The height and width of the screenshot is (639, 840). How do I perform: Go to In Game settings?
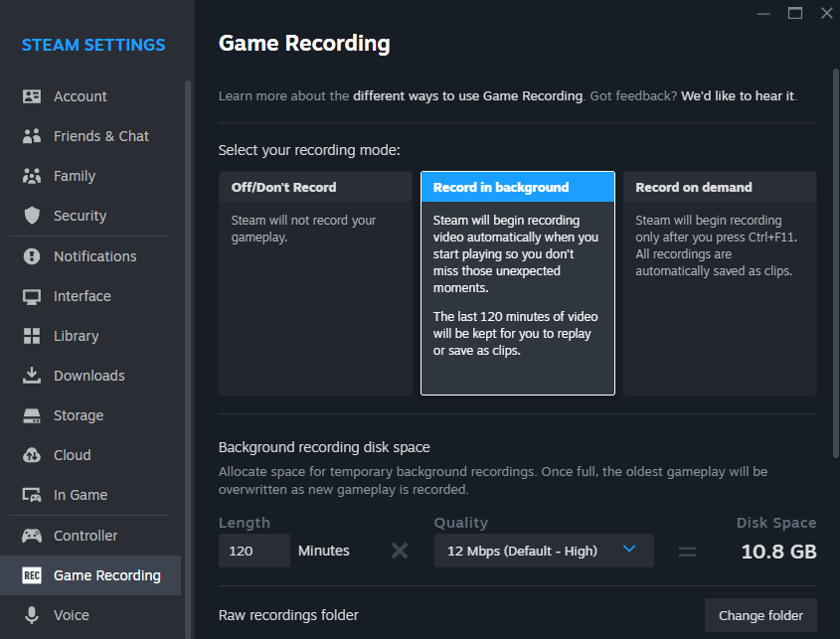pyautogui.click(x=81, y=495)
